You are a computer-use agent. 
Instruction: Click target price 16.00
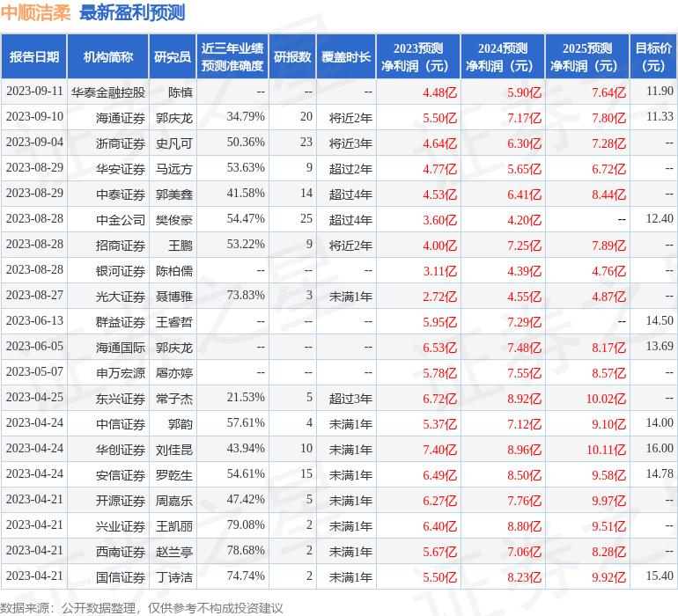point(660,448)
